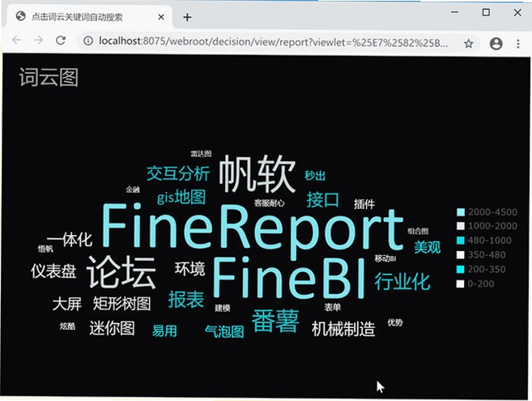Click the 词云图 chart title
Viewport: 532px width, 401px height.
click(49, 78)
